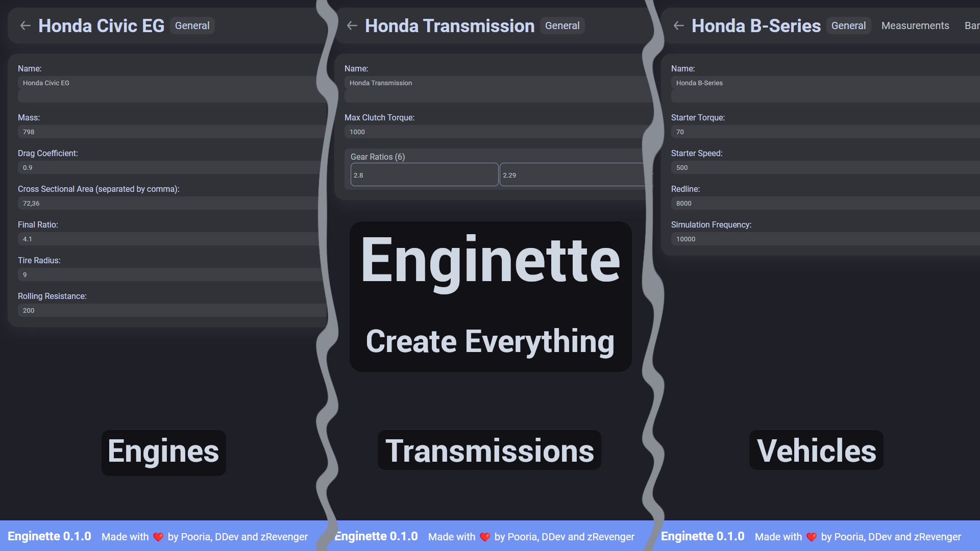The height and width of the screenshot is (551, 980).
Task: Open General tab of Honda Transmission
Action: [x=562, y=26]
